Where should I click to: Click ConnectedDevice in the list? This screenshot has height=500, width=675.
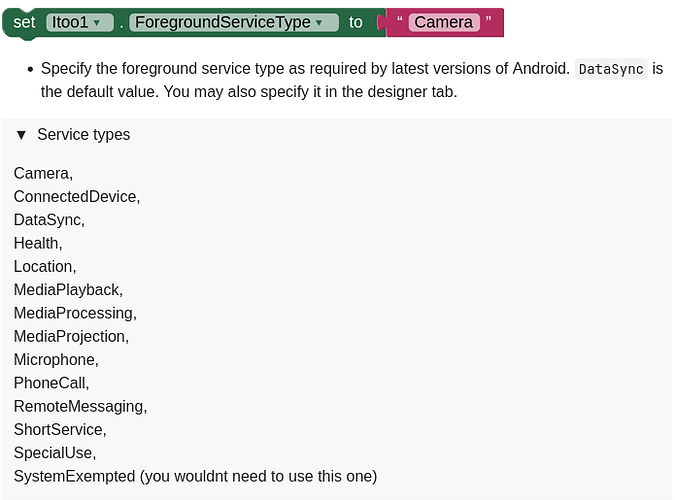pos(77,197)
